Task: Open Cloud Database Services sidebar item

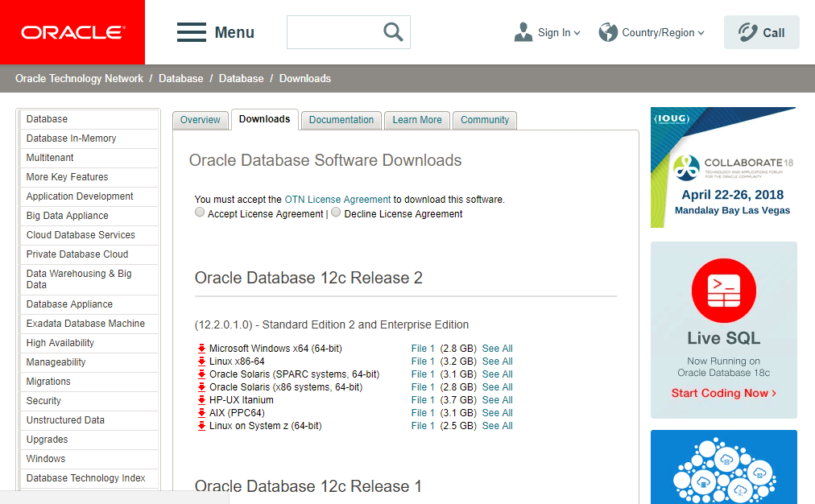Action: pos(89,235)
